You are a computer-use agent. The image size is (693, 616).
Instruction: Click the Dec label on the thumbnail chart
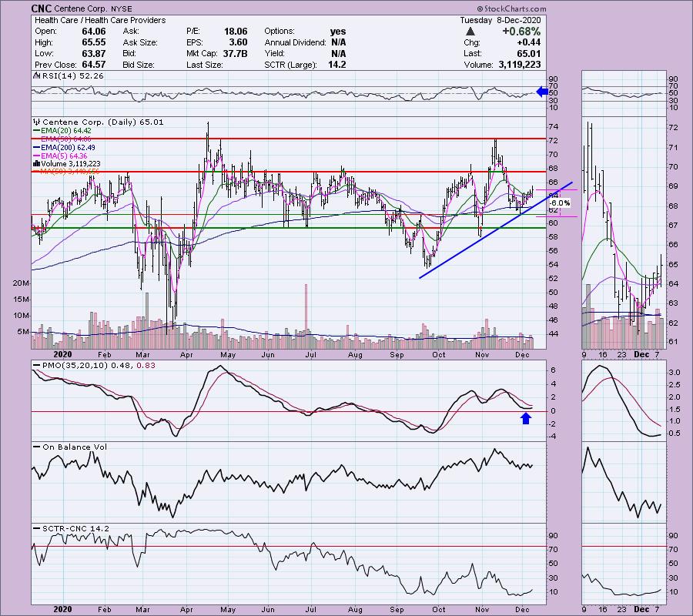coord(641,354)
